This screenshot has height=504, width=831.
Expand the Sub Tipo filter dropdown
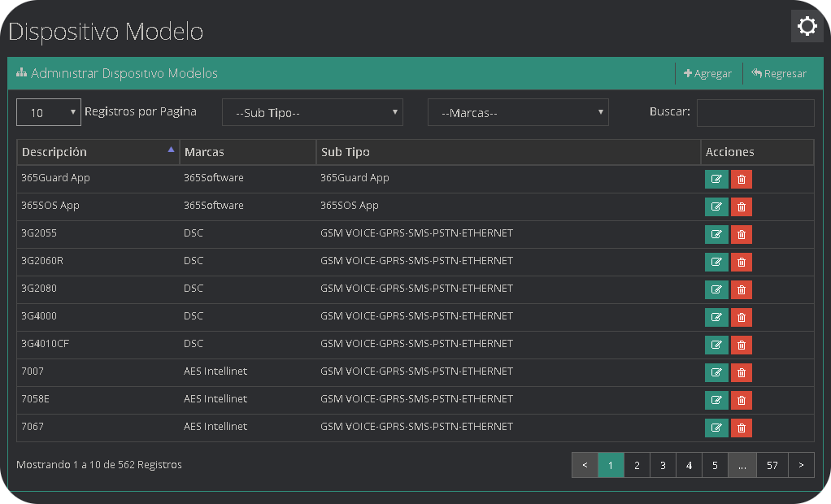(312, 113)
